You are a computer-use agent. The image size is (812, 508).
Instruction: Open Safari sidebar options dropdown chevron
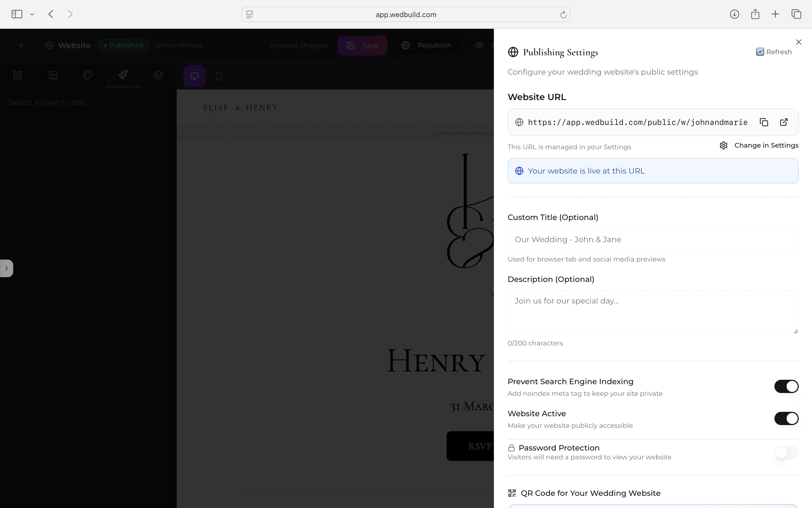click(x=32, y=14)
